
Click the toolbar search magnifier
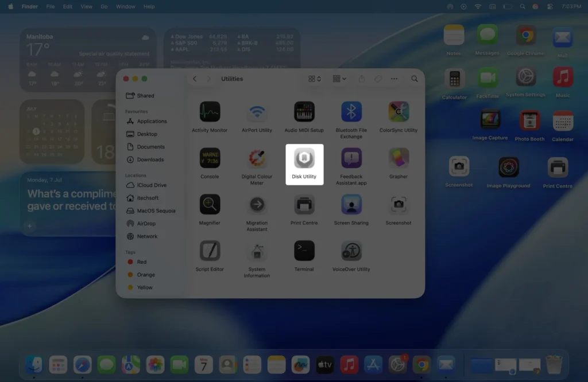point(414,79)
